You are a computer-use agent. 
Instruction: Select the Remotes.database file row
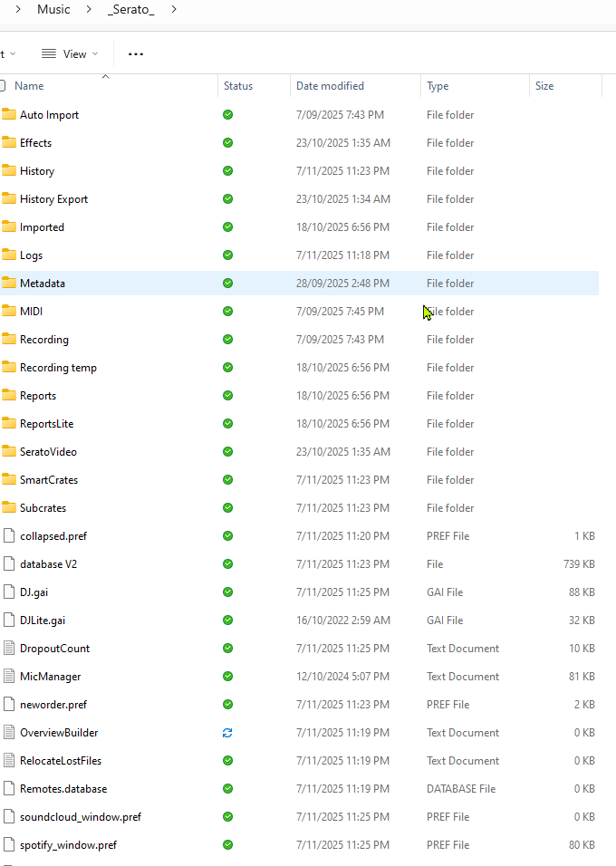pyautogui.click(x=63, y=789)
